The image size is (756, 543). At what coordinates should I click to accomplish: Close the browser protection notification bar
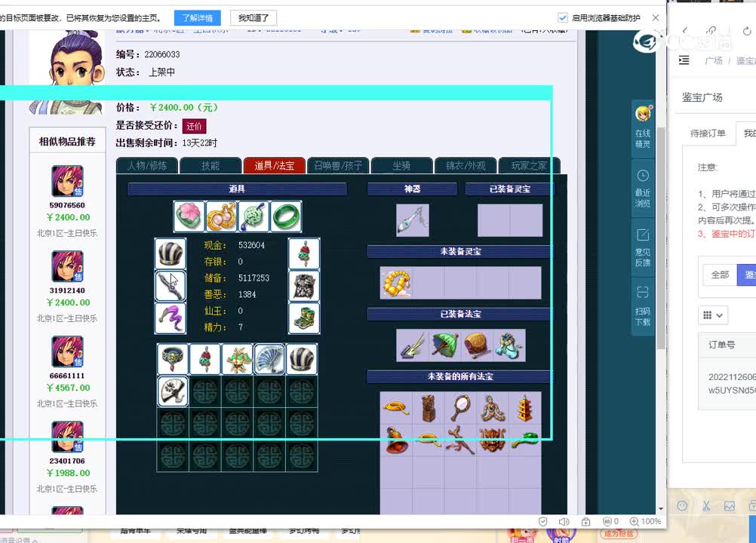[655, 18]
